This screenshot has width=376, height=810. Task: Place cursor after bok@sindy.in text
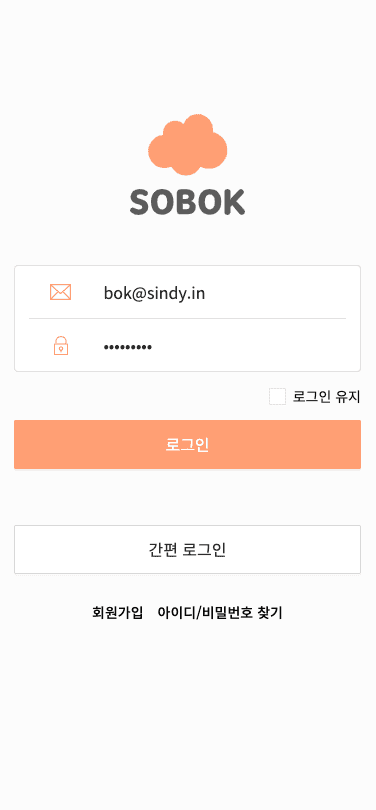coord(206,293)
